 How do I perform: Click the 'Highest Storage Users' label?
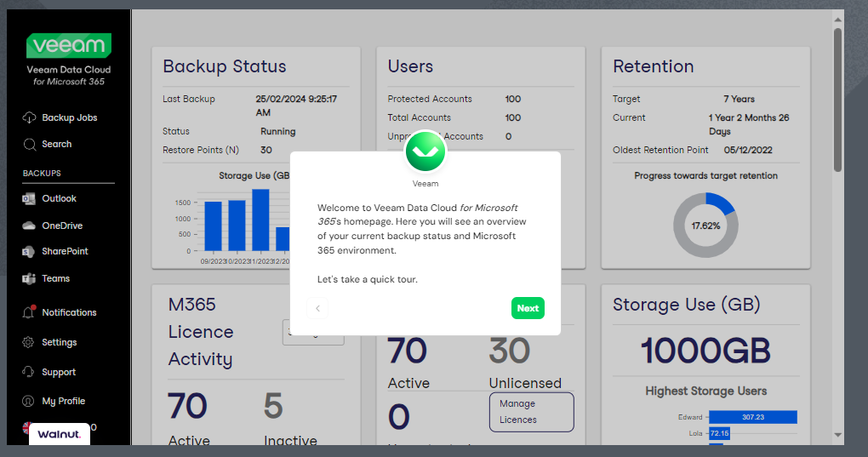(705, 391)
